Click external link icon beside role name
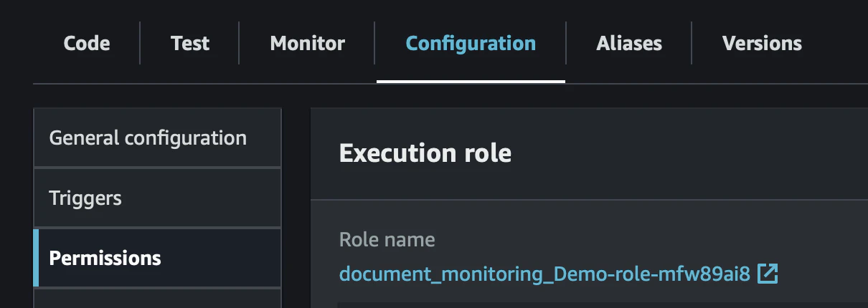868x308 pixels. (x=768, y=273)
